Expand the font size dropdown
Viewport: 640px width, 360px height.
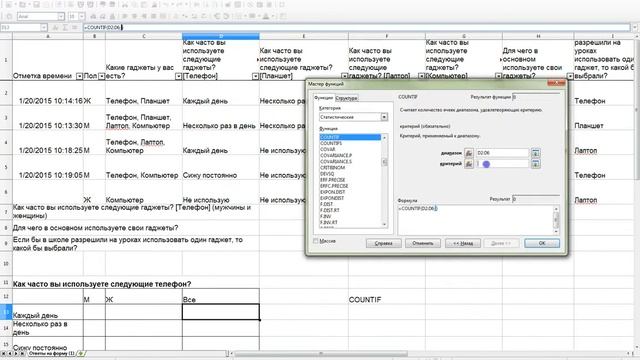(82, 16)
